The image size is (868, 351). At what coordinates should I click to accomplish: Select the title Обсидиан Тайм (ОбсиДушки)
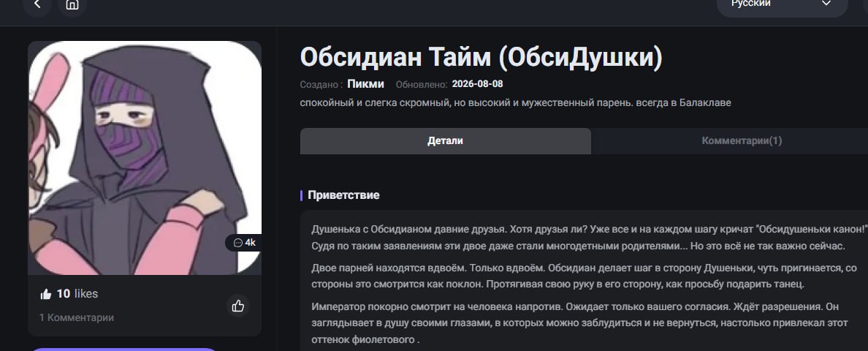(481, 58)
